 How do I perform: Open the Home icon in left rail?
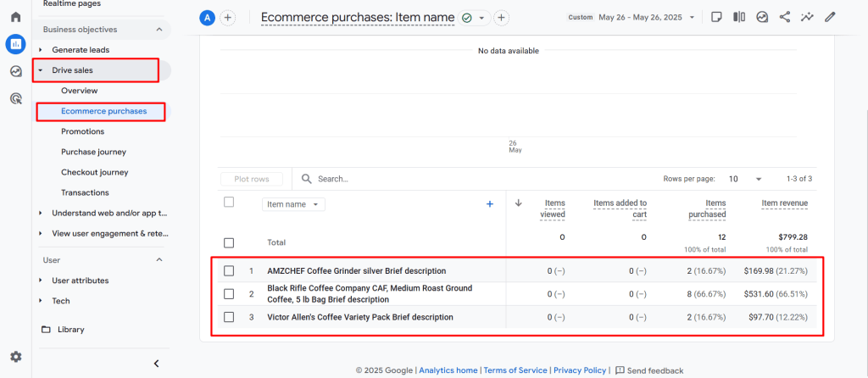[x=16, y=16]
